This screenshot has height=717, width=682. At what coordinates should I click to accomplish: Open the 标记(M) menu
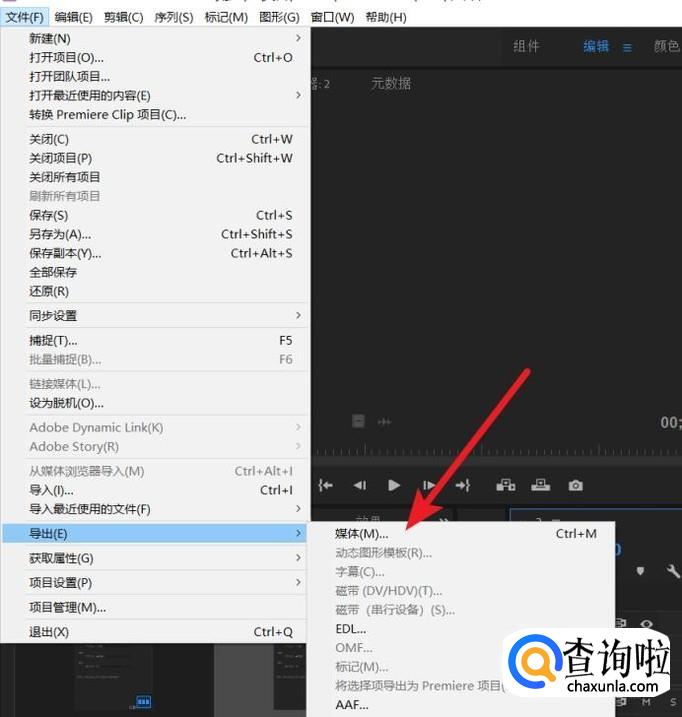pos(226,17)
